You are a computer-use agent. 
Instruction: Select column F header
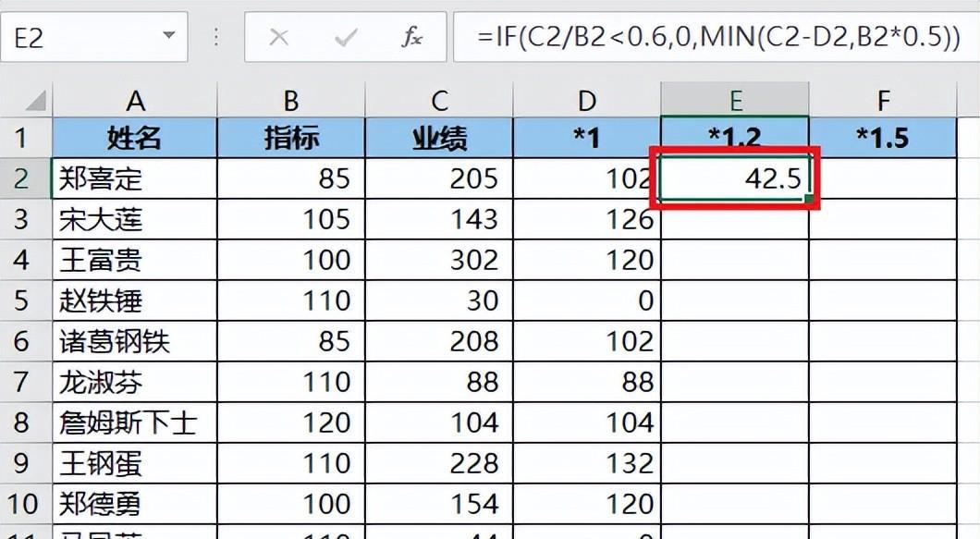point(883,100)
